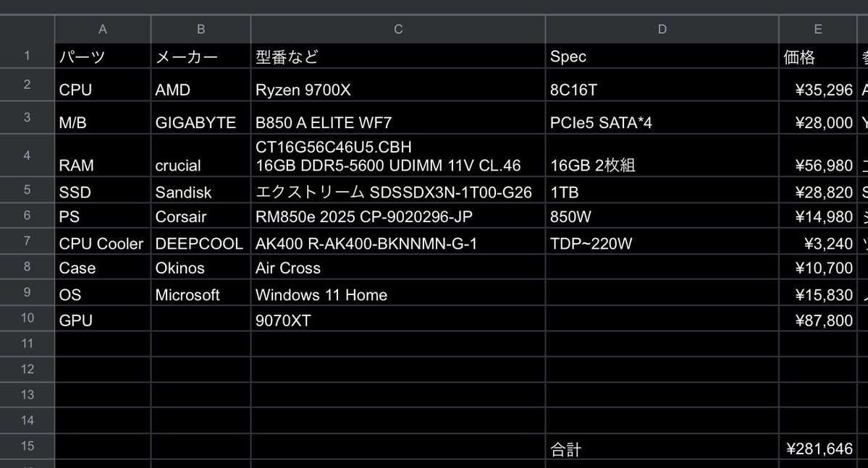Select the Ryzen 9700X cell

[398, 85]
